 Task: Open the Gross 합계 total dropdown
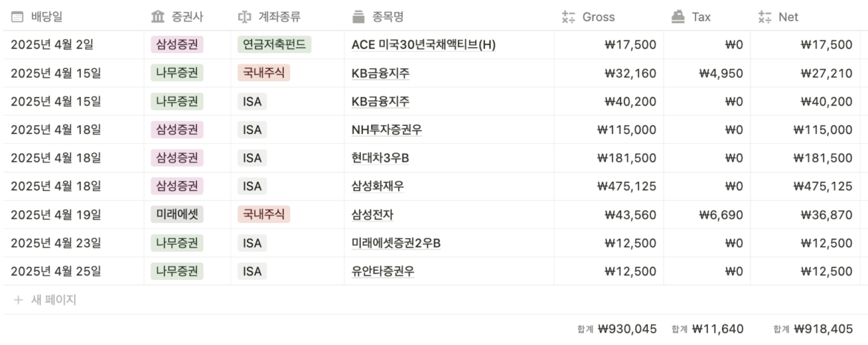click(x=617, y=329)
